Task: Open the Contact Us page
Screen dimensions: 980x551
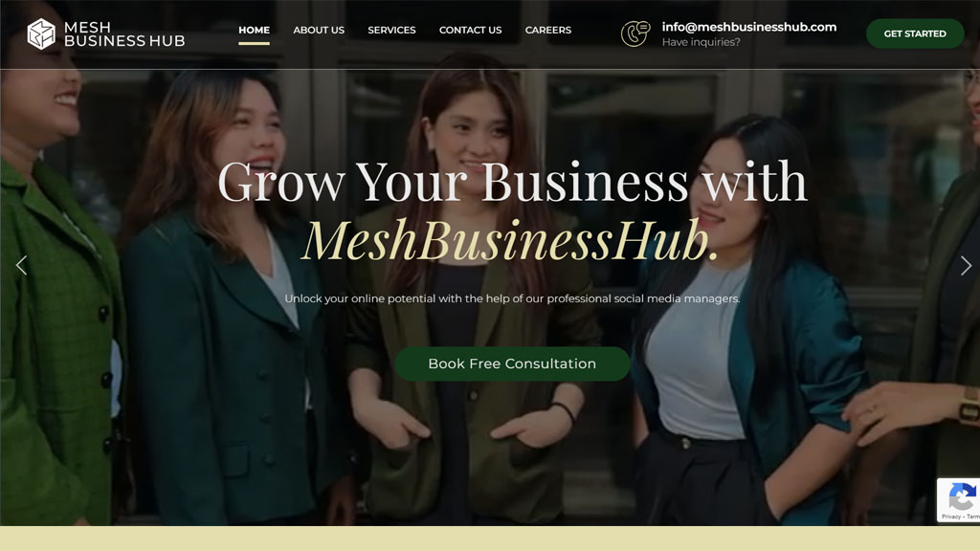Action: tap(471, 30)
